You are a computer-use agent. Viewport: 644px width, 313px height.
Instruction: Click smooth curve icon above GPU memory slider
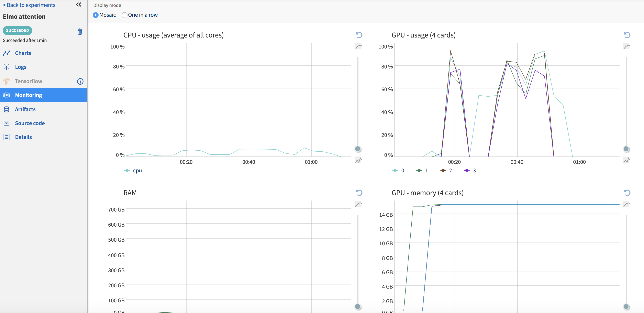626,204
